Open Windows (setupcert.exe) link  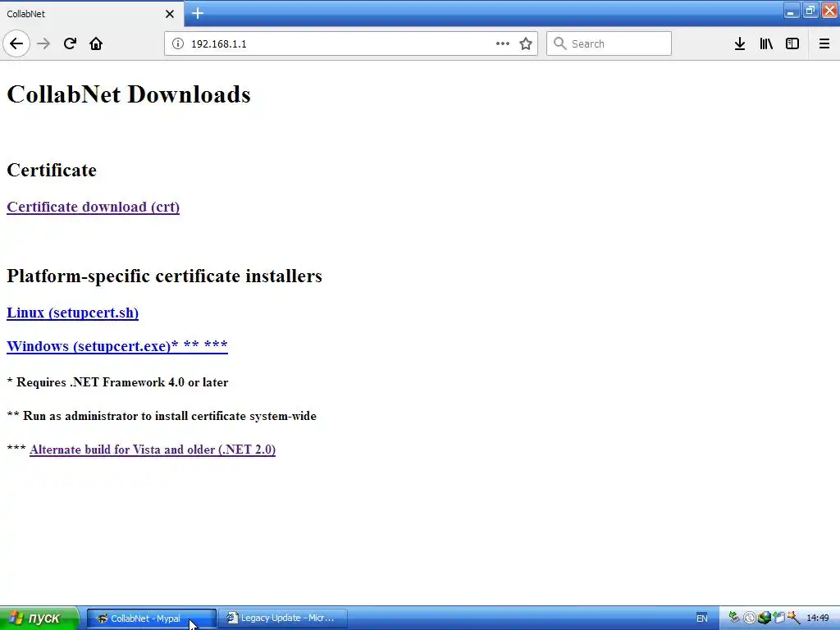click(x=116, y=346)
